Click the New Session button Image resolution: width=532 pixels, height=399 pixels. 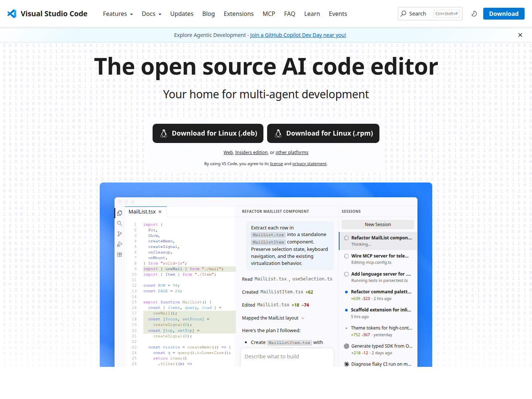(x=378, y=225)
